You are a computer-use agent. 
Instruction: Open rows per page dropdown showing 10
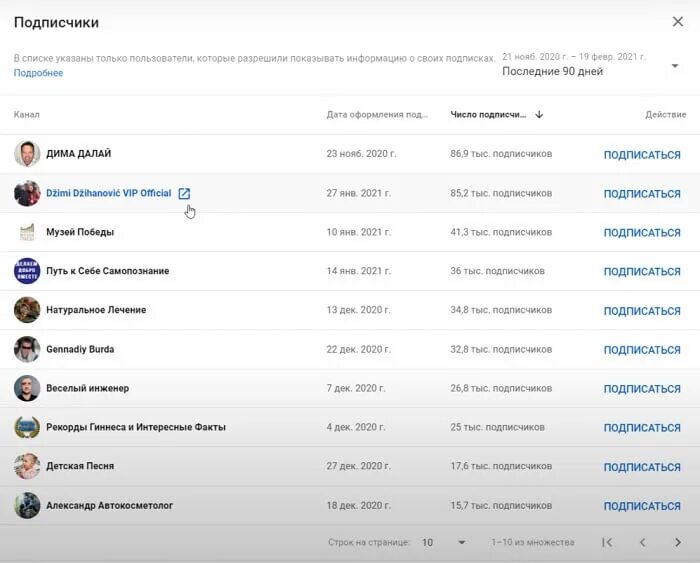coord(444,542)
